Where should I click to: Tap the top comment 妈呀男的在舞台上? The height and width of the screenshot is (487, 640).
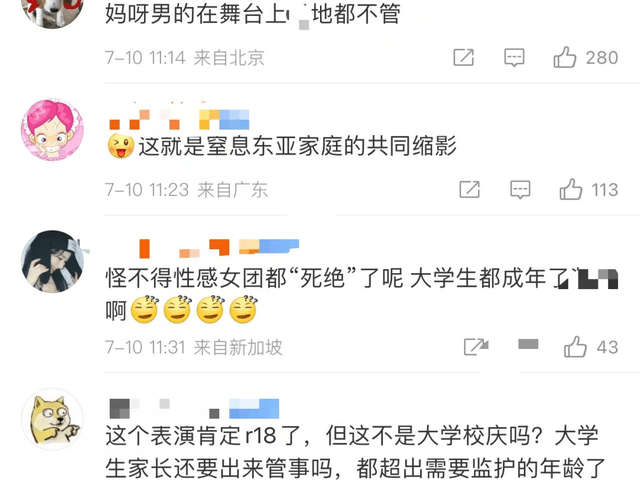(253, 14)
